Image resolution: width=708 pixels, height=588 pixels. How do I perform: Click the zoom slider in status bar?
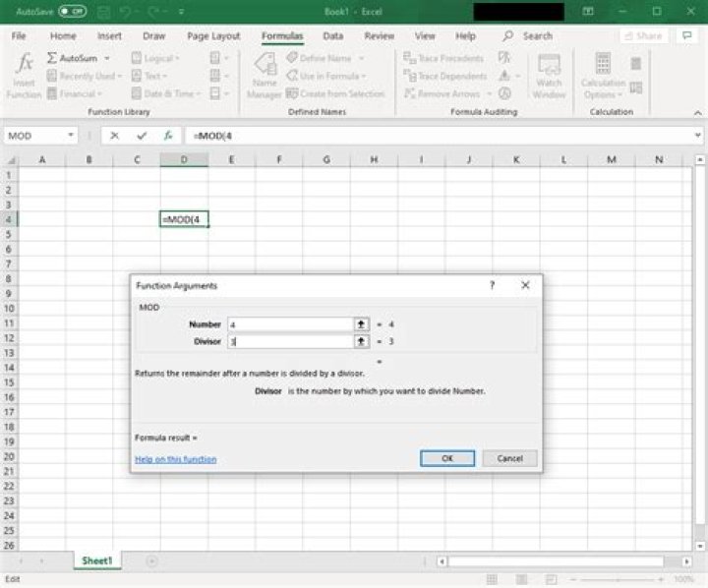pos(617,579)
